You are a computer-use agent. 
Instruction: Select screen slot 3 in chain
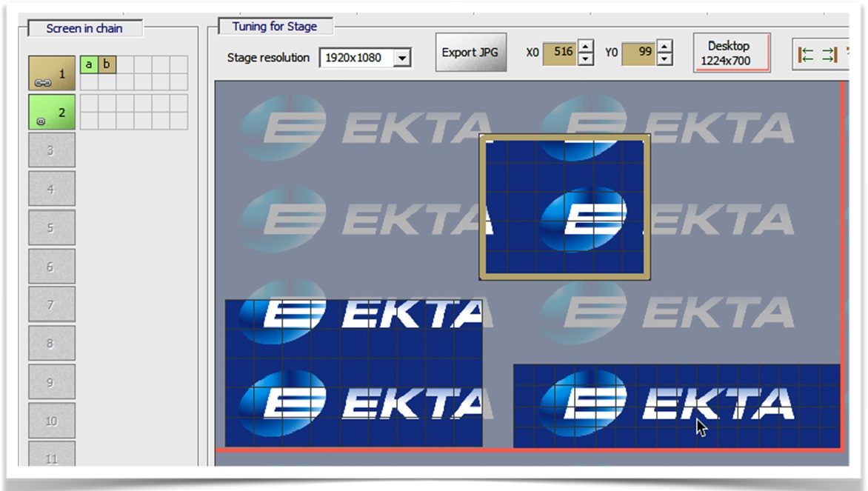point(52,150)
